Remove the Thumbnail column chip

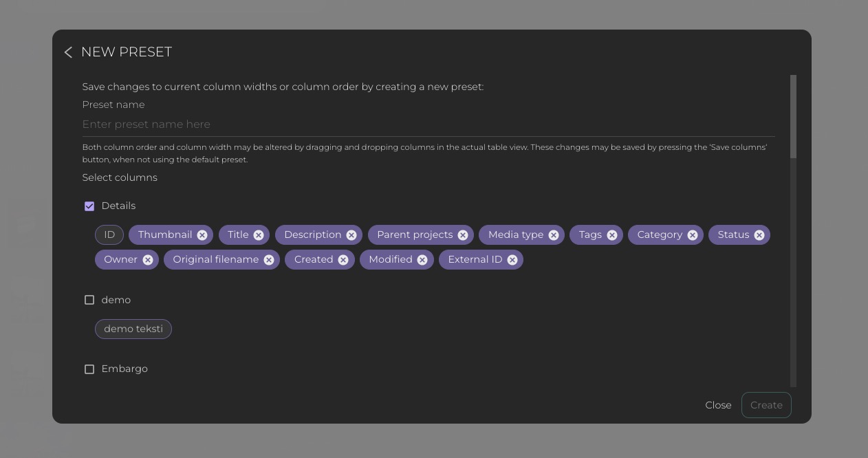(202, 235)
